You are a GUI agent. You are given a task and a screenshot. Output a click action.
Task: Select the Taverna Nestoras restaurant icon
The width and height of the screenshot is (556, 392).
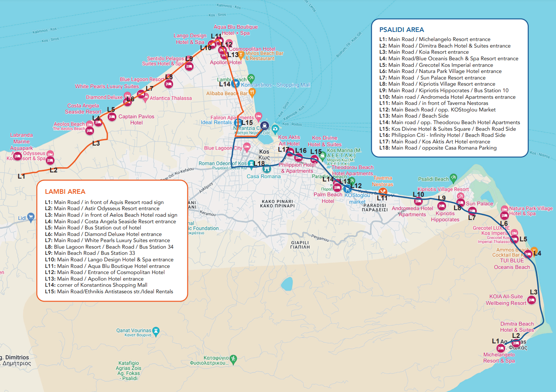pyautogui.click(x=383, y=192)
